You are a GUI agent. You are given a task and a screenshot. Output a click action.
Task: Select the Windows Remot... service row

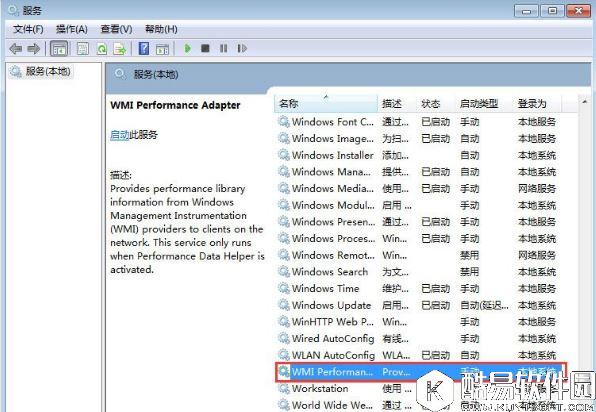418,255
